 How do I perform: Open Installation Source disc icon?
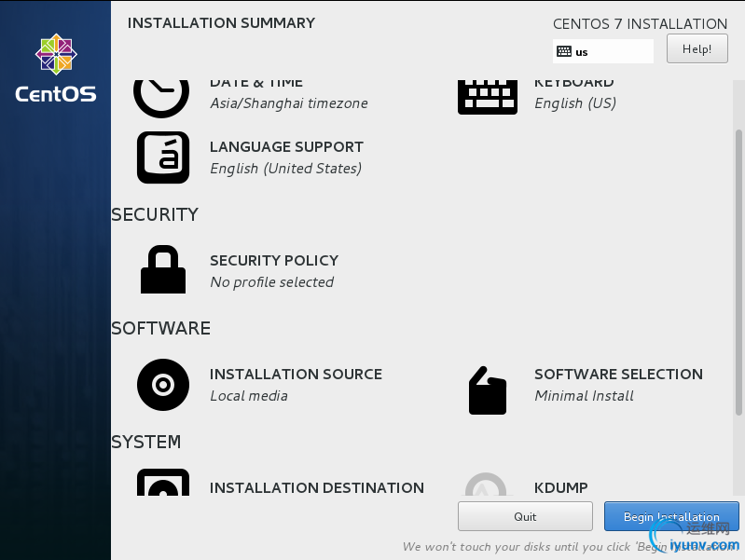pos(163,385)
